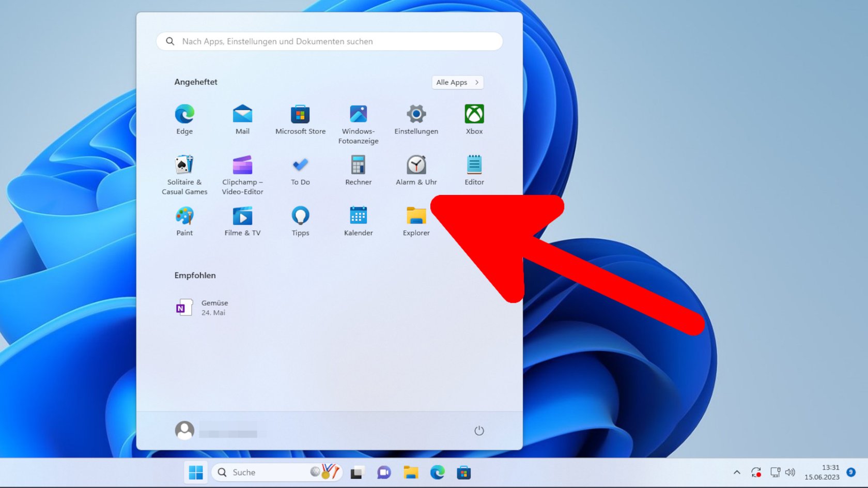Open network status tray icon
The height and width of the screenshot is (488, 868).
coord(775,472)
